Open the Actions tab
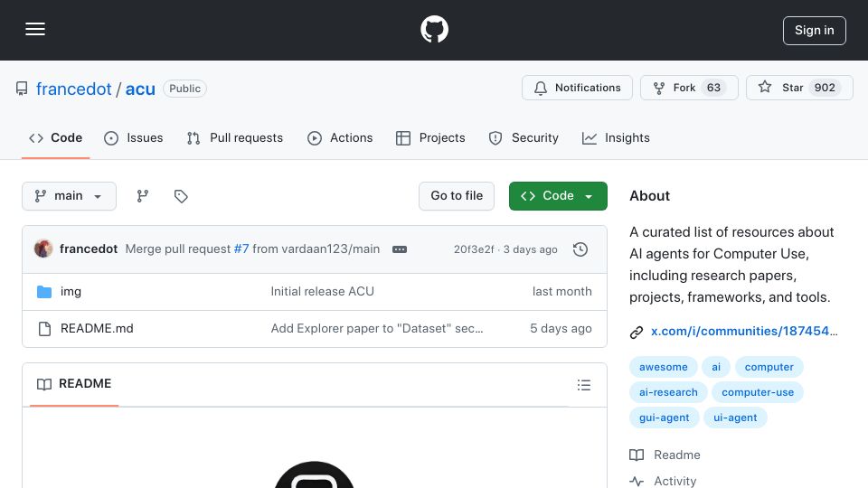This screenshot has height=488, width=868. 340,137
